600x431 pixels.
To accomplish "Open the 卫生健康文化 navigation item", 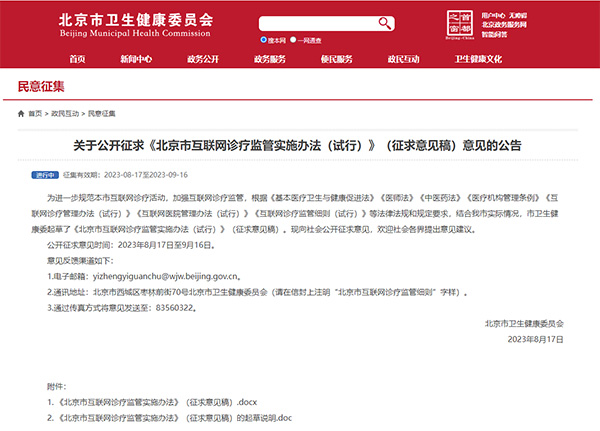I will pyautogui.click(x=478, y=59).
